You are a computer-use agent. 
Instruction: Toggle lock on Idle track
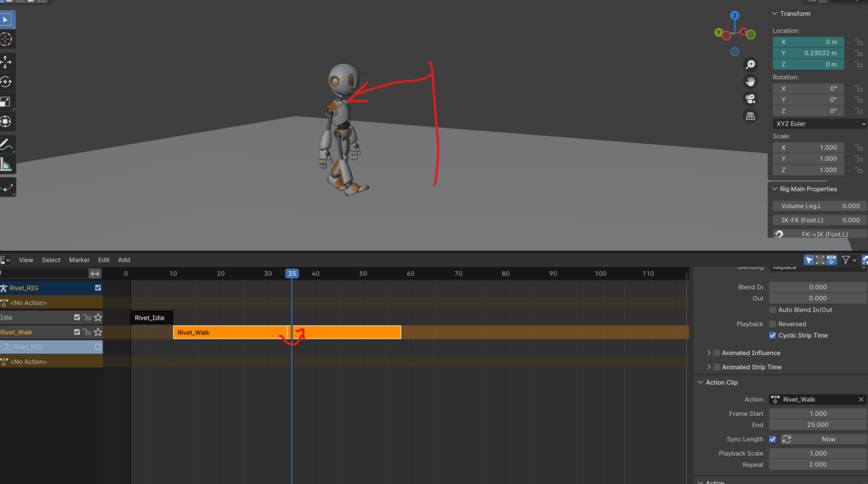(x=87, y=318)
